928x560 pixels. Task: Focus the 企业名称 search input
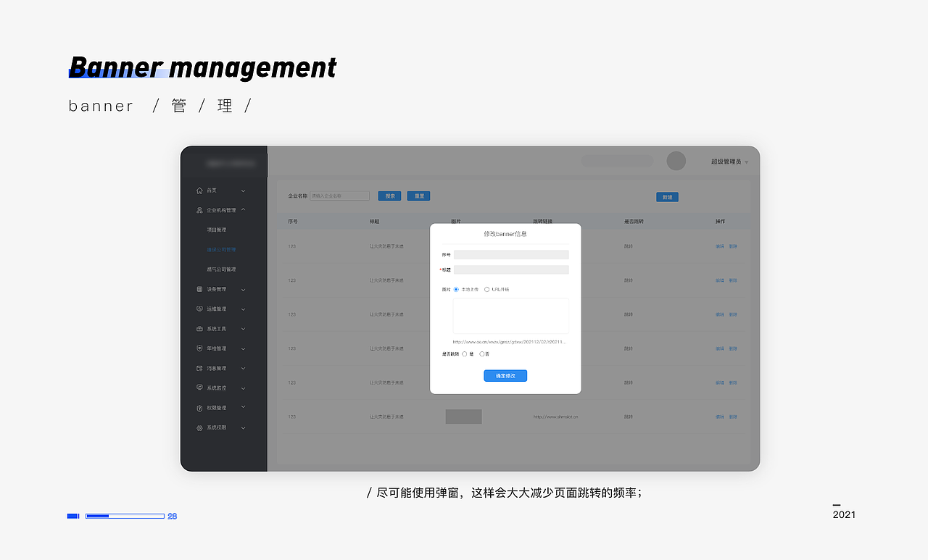click(340, 196)
